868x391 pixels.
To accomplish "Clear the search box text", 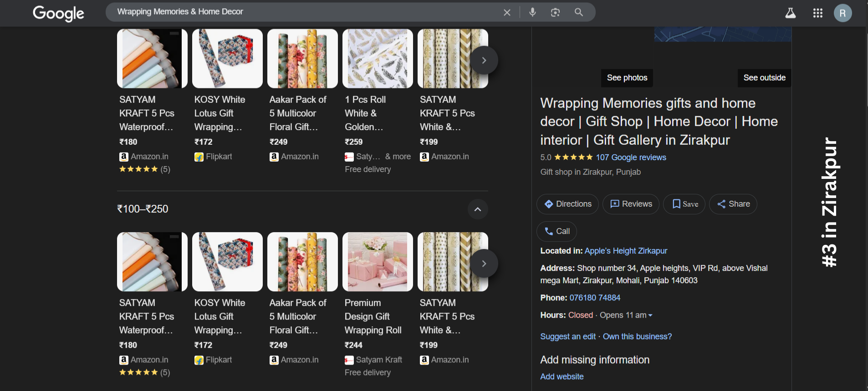I will 507,12.
